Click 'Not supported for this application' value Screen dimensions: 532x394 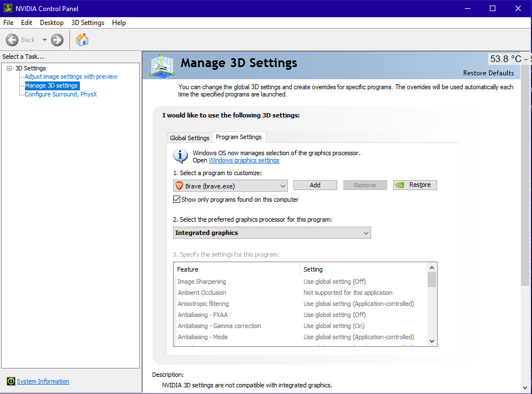point(348,293)
